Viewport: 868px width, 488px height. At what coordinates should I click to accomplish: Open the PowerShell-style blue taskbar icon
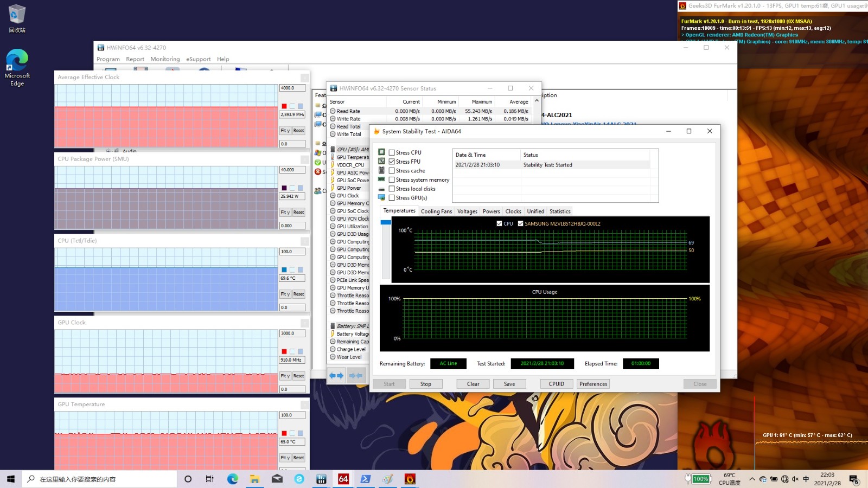(366, 479)
